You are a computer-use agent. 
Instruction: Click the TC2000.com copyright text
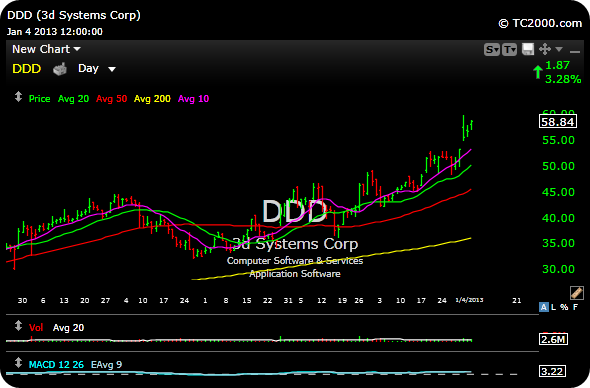540,24
